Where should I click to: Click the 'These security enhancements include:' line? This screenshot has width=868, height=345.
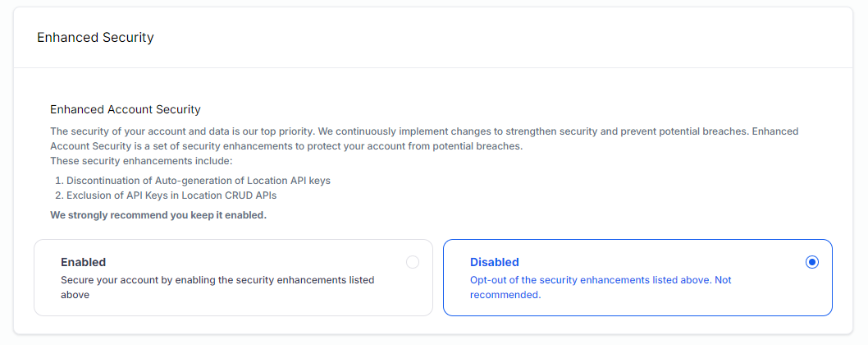(141, 161)
